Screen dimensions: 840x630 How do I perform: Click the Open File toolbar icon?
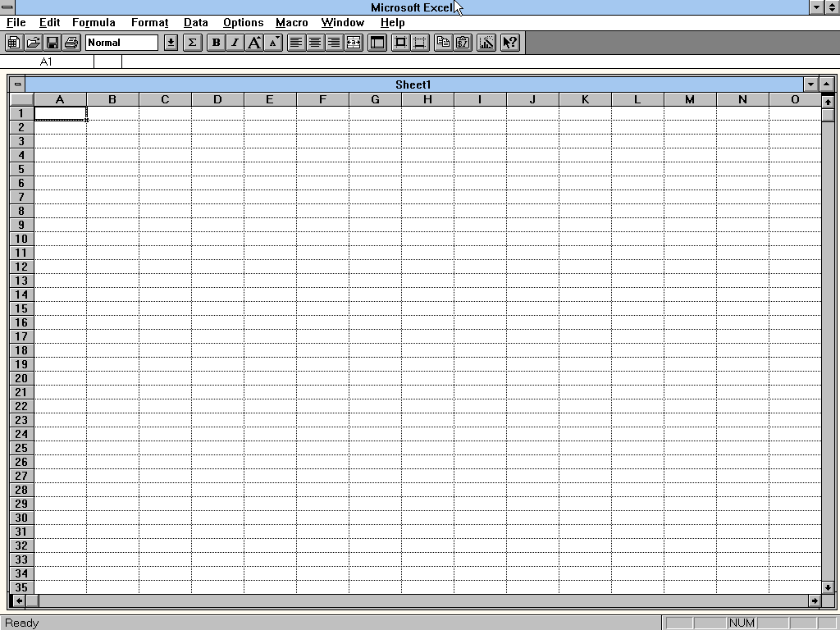(x=33, y=43)
